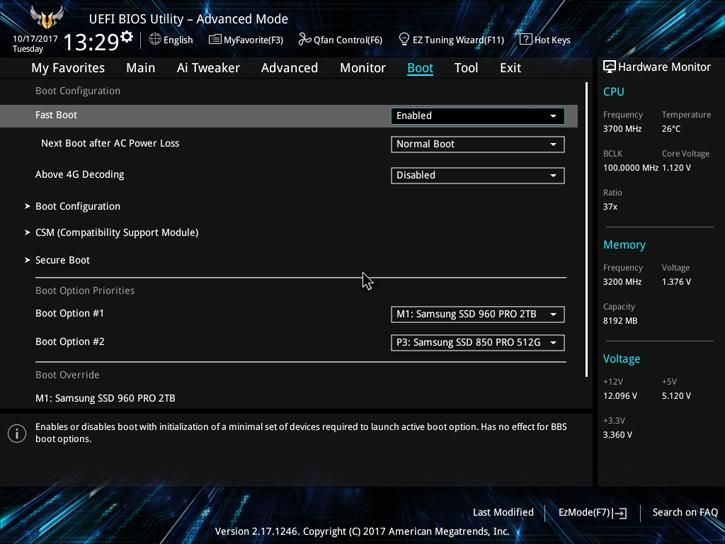Click the Hot Keys question mark icon
Screen dimensions: 725x544
pos(525,39)
